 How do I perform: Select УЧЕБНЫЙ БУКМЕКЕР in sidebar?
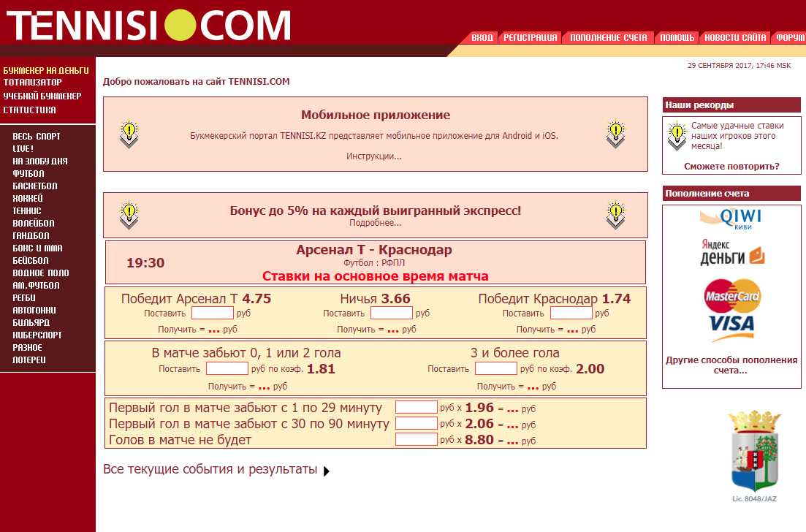tap(42, 96)
